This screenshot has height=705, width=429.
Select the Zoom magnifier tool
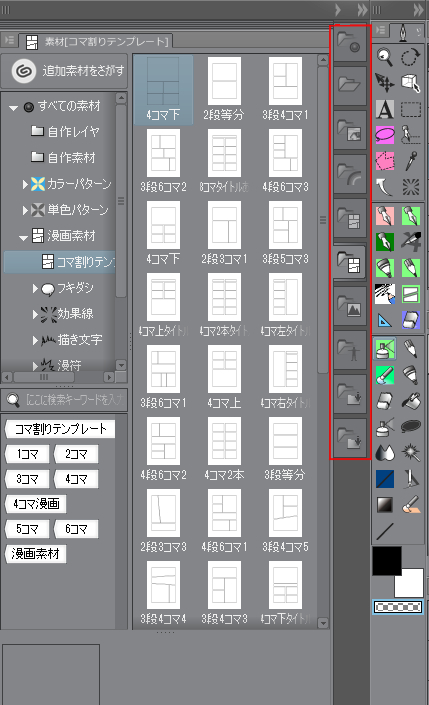(384, 57)
